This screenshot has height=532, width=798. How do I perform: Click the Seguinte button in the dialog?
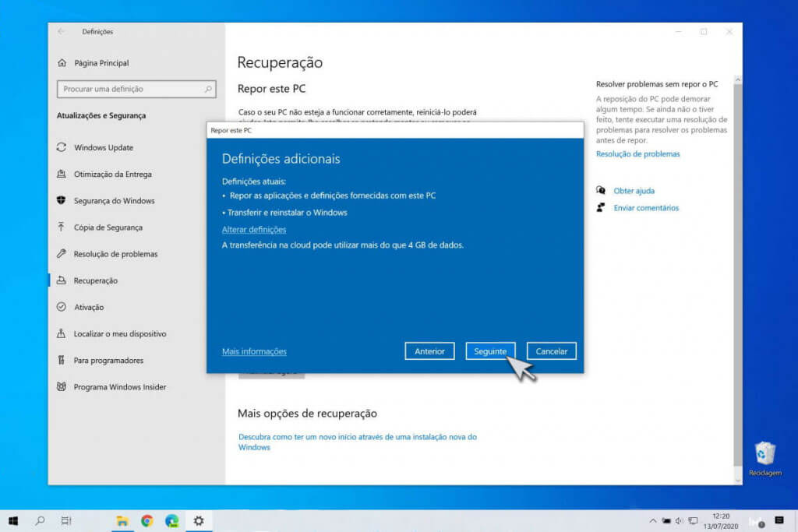pos(490,351)
